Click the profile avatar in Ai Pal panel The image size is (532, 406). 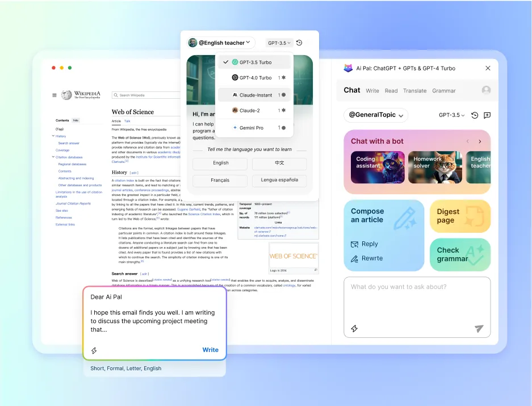[x=486, y=90]
